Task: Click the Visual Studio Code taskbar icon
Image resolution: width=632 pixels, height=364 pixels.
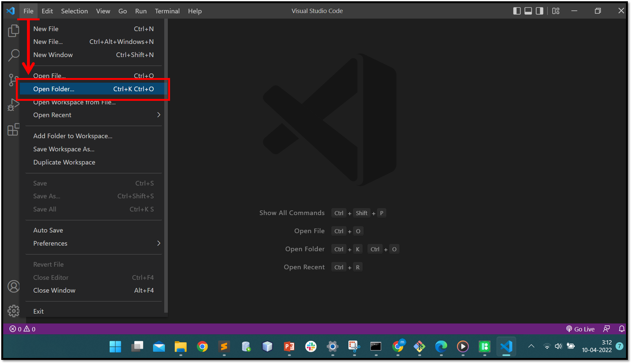Action: [506, 347]
